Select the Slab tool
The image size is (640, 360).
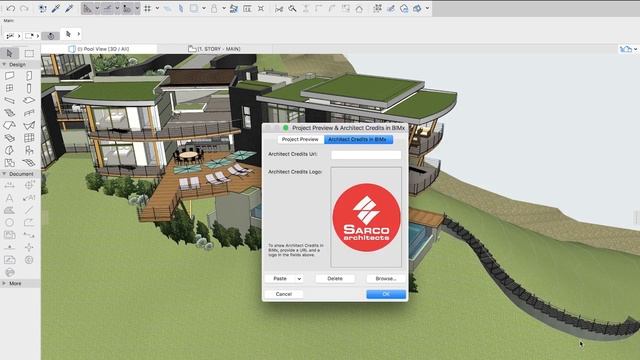(x=29, y=100)
